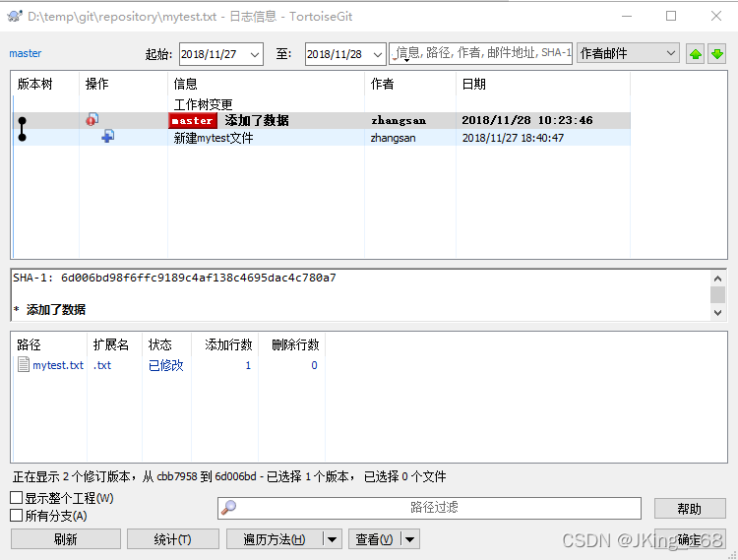The image size is (738, 560).
Task: Click the green down arrow search button
Action: click(716, 54)
